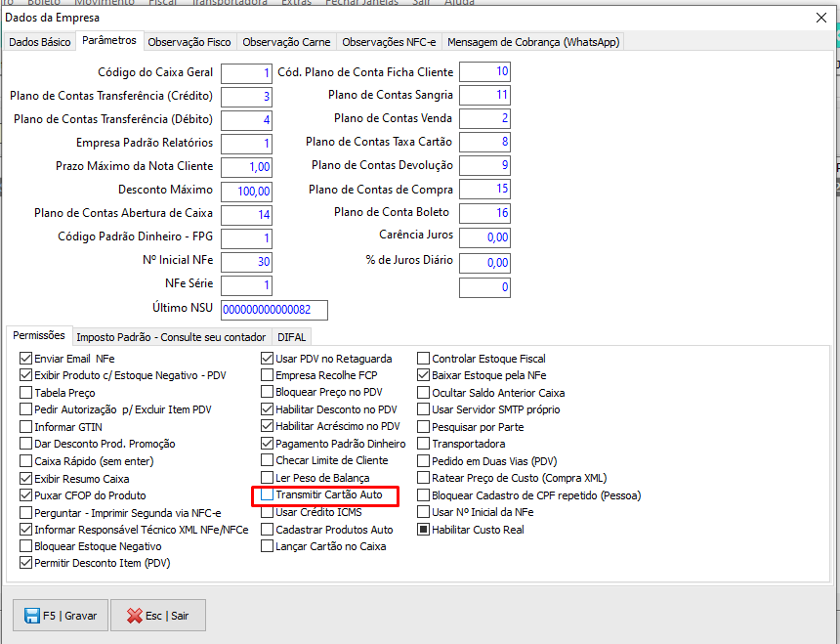This screenshot has width=840, height=644.
Task: Focus the Carência Juros input
Action: click(484, 237)
